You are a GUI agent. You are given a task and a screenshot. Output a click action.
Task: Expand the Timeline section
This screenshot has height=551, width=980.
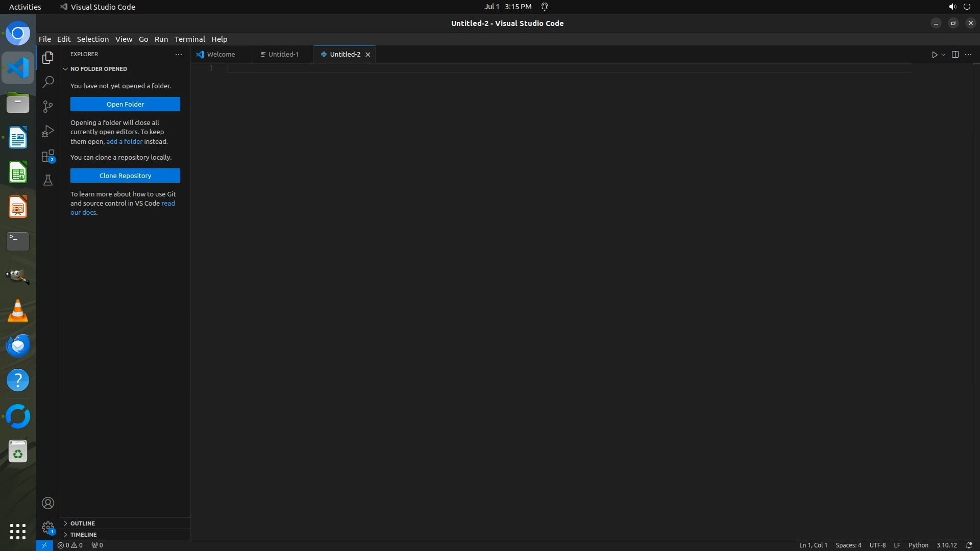[x=83, y=535]
